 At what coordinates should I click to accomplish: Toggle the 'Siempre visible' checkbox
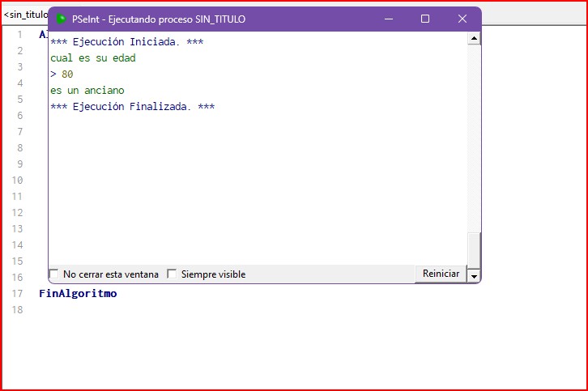point(172,274)
